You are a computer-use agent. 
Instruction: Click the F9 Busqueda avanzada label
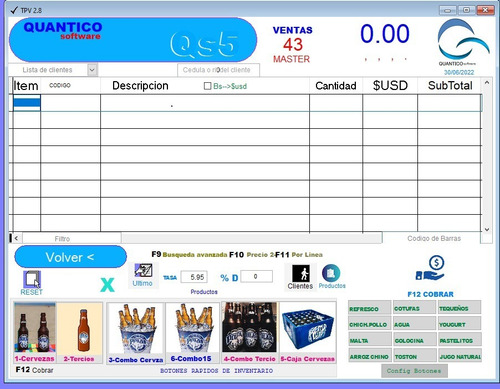click(x=189, y=255)
